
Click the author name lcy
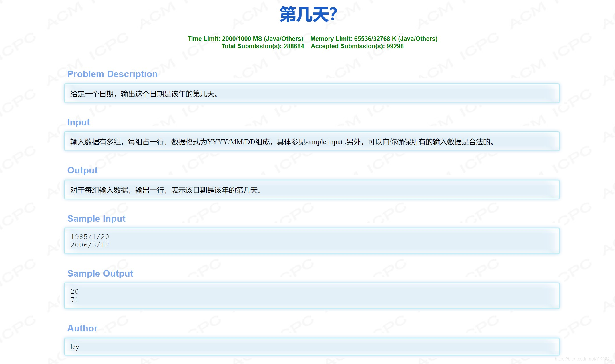point(75,347)
